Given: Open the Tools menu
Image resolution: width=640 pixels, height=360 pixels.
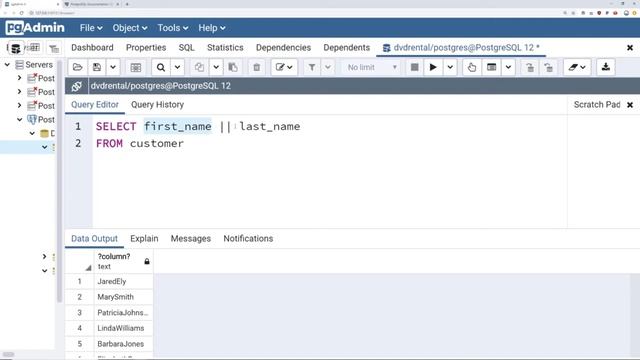Looking at the screenshot, I should pyautogui.click(x=173, y=28).
